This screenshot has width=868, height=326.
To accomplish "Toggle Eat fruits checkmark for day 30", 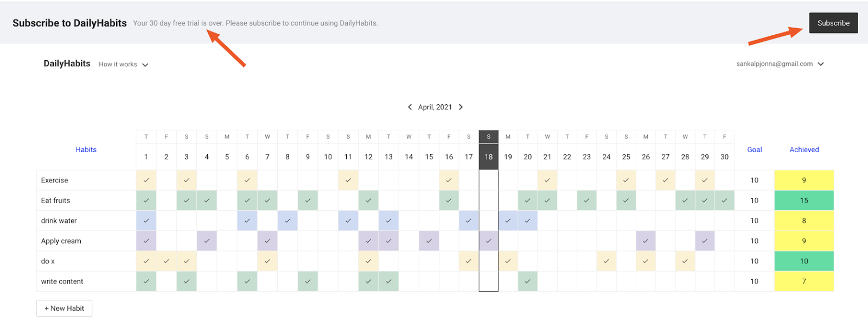I will pos(724,200).
